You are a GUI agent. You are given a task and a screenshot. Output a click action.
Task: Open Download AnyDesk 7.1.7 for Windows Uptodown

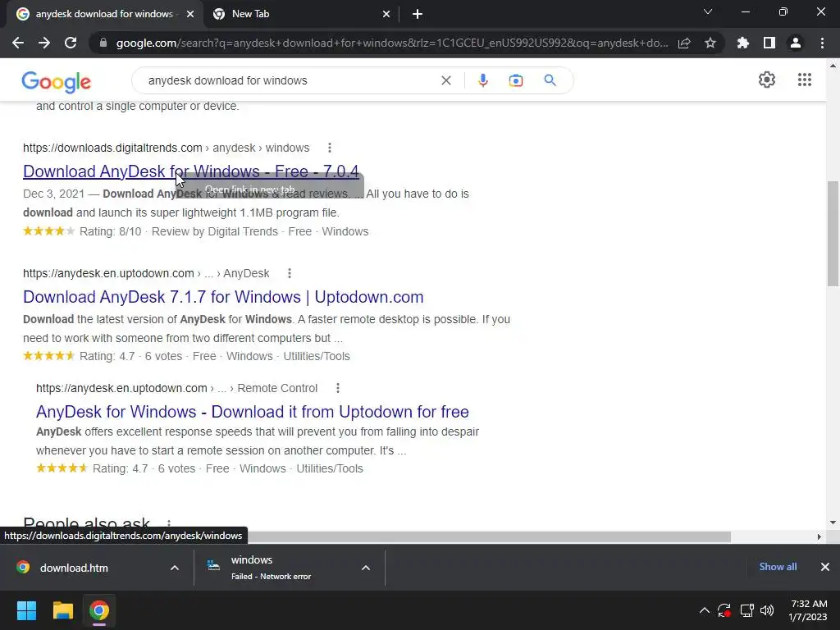point(223,297)
